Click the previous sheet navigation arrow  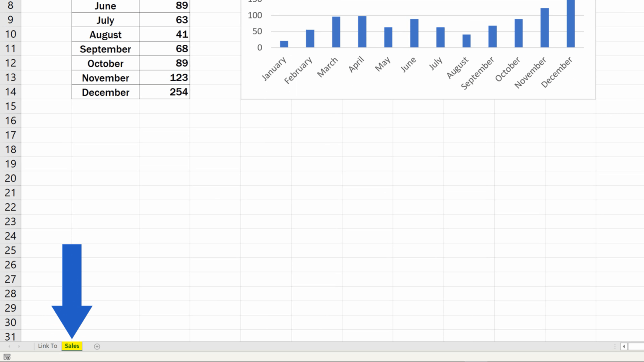pos(9,346)
